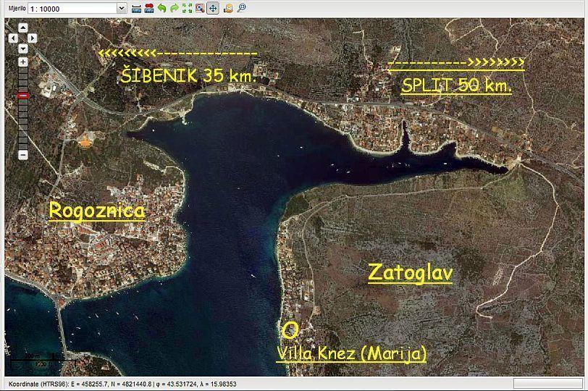This screenshot has width=588, height=391.
Task: Pan the map down
Action: [23, 48]
